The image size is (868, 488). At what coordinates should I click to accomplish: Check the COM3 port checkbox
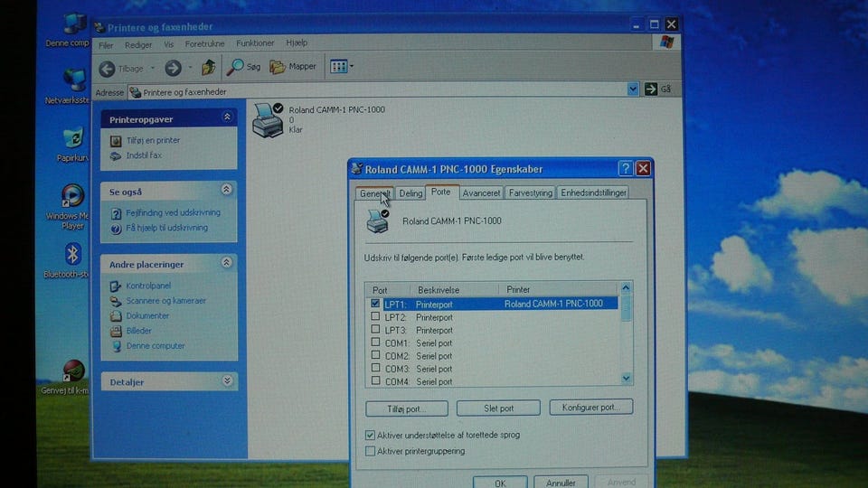pyautogui.click(x=375, y=368)
